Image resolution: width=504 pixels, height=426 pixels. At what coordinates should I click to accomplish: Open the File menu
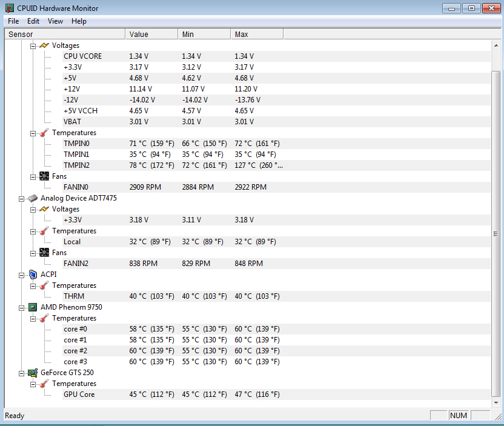(x=13, y=21)
